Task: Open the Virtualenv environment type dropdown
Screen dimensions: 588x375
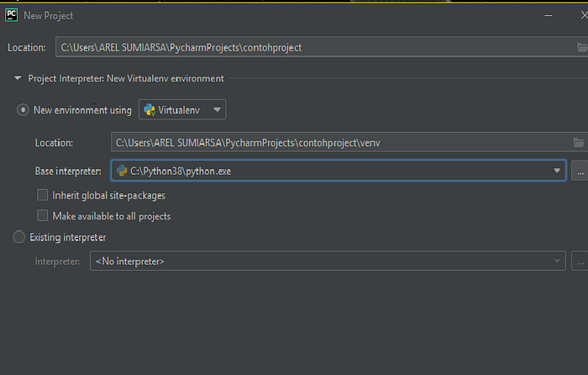Action: coord(182,109)
